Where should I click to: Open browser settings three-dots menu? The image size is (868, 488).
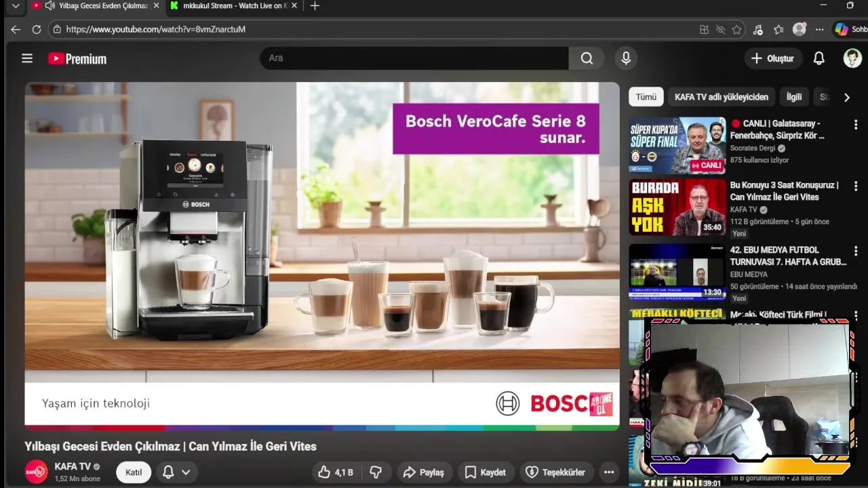click(x=819, y=30)
